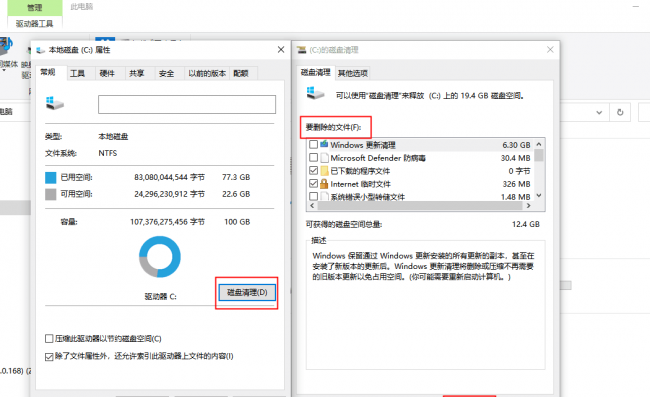The image size is (650, 397).
Task: Select the Windows 更新清理 list row
Action: (x=420, y=145)
